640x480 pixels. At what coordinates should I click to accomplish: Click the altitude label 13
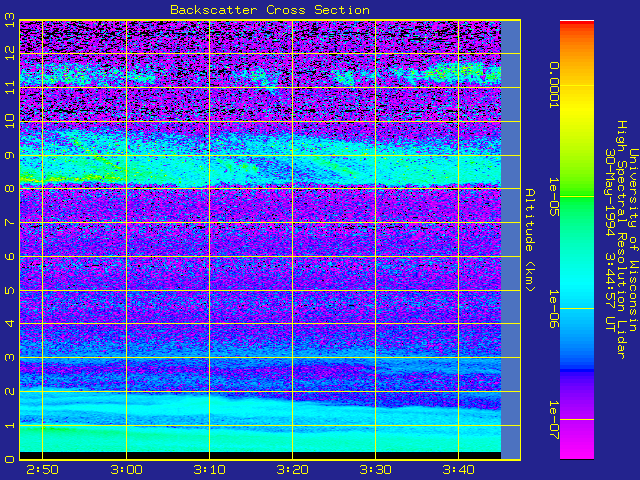click(x=10, y=20)
